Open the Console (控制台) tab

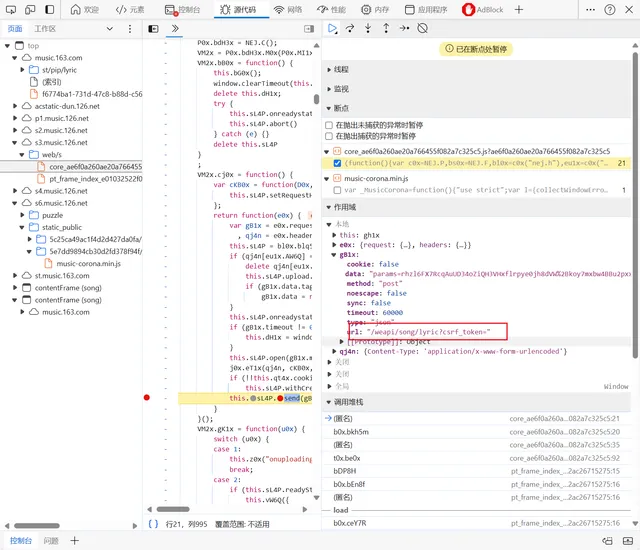[182, 9]
